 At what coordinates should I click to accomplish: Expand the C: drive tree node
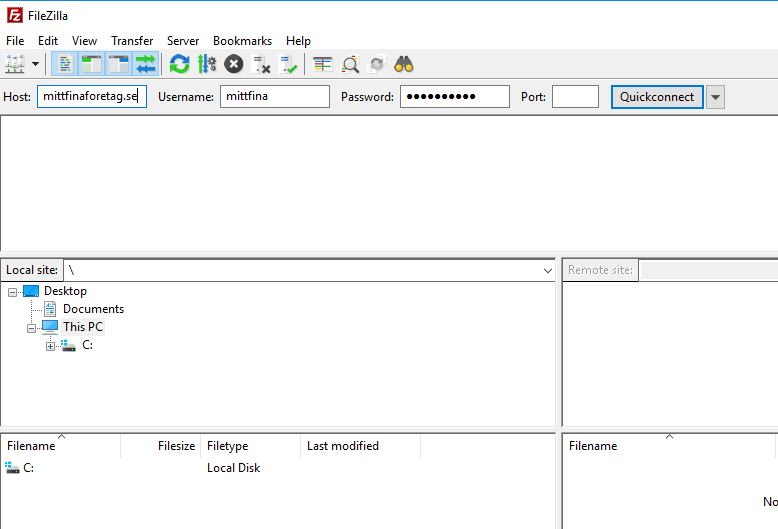coord(50,346)
